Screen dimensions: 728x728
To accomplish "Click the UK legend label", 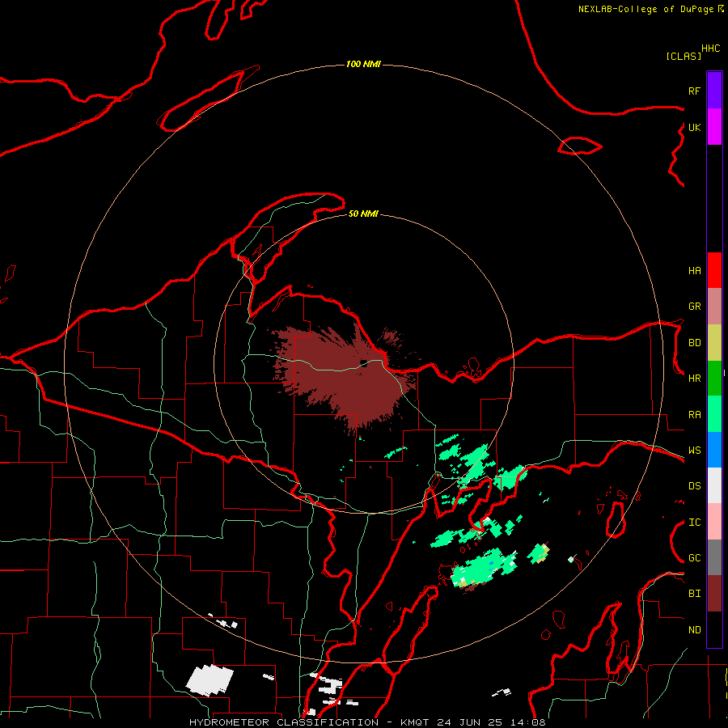I will click(x=694, y=127).
